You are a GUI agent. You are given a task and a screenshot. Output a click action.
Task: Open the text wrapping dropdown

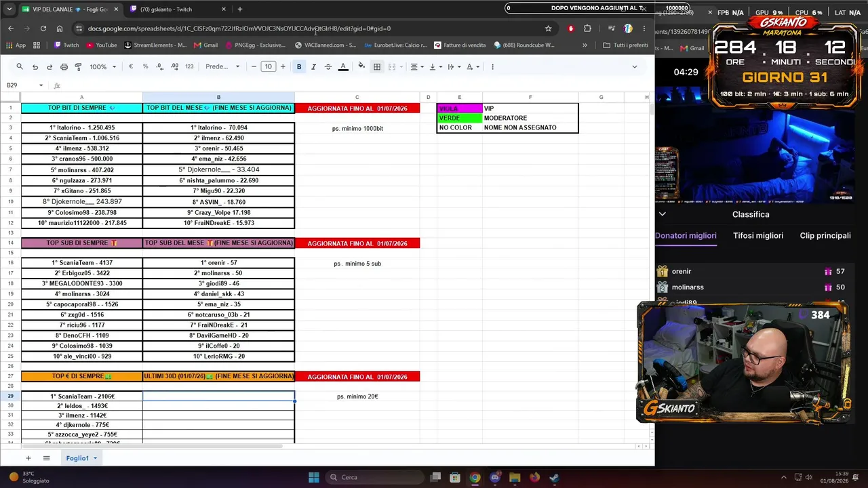tap(454, 66)
